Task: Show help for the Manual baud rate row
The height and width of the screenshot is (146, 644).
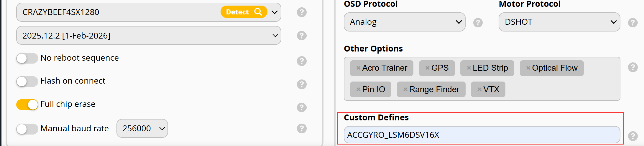Action: point(301,128)
